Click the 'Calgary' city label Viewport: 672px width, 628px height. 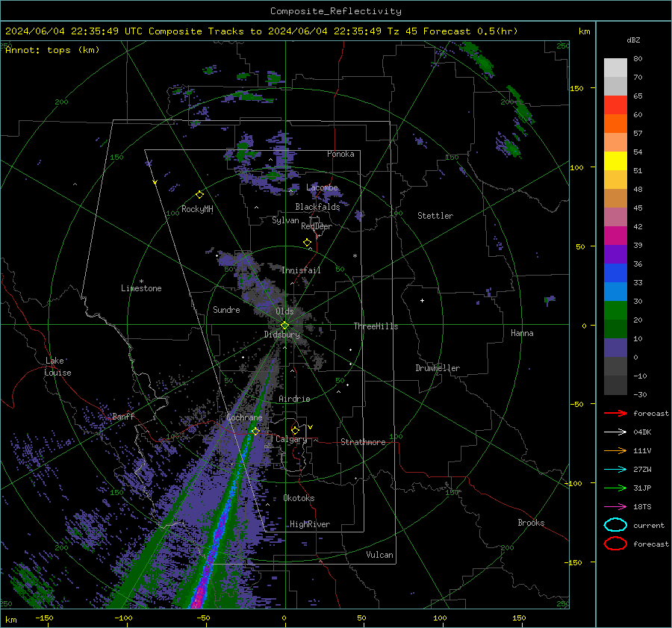pos(291,439)
